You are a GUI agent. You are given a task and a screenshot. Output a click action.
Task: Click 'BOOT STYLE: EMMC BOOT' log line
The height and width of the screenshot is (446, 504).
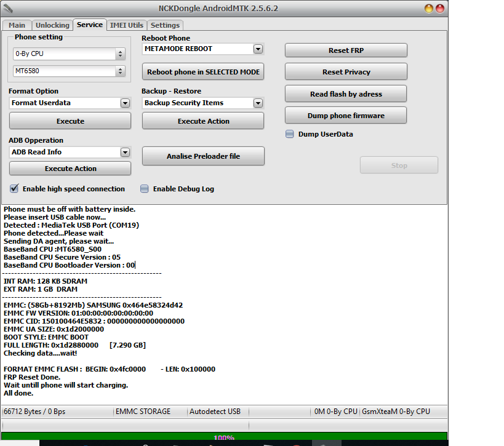(x=46, y=337)
